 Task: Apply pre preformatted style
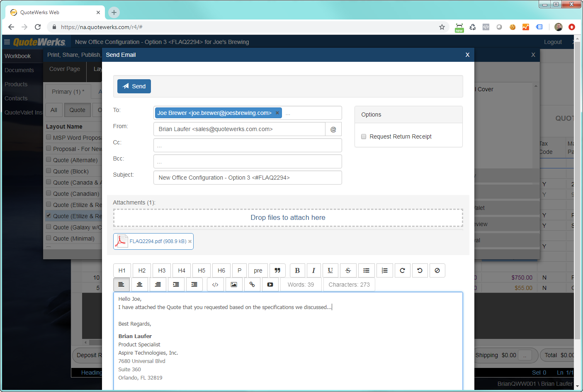click(x=258, y=270)
